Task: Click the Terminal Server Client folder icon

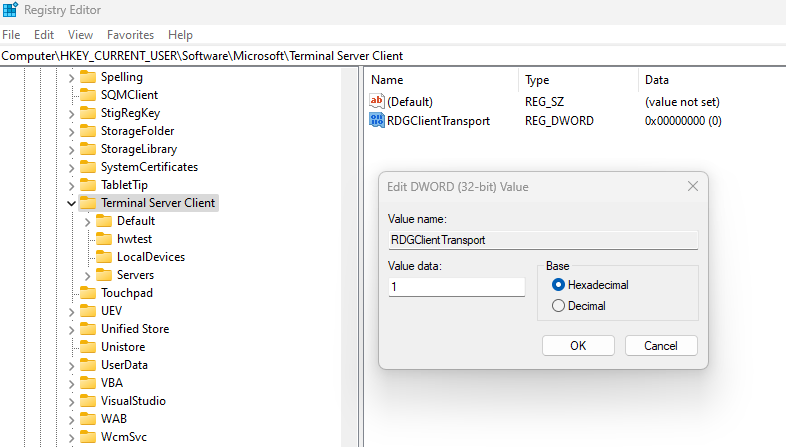Action: point(88,202)
